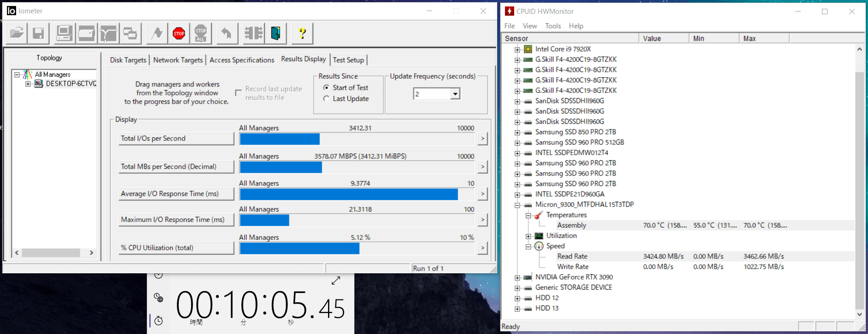Stop the current test with the red STOP icon

point(179,33)
